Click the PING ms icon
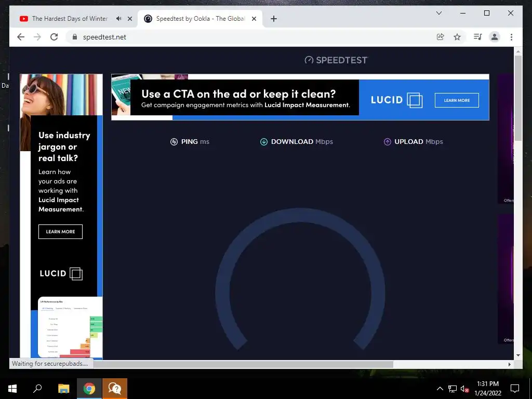Screen dimensions: 532x399 174,142
